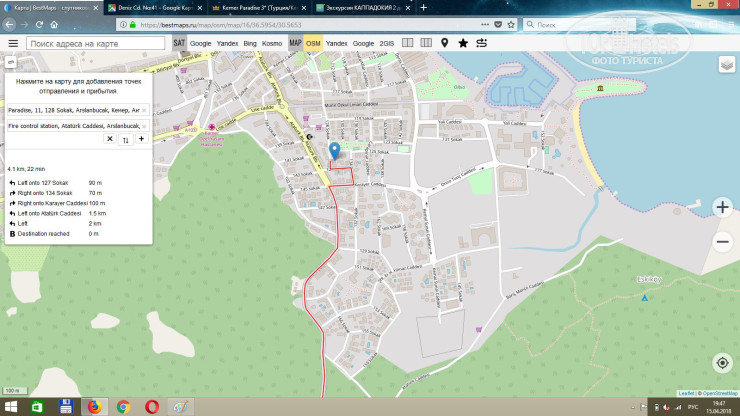
Task: Open the OpenStreetMap attribution link
Action: tap(718, 393)
